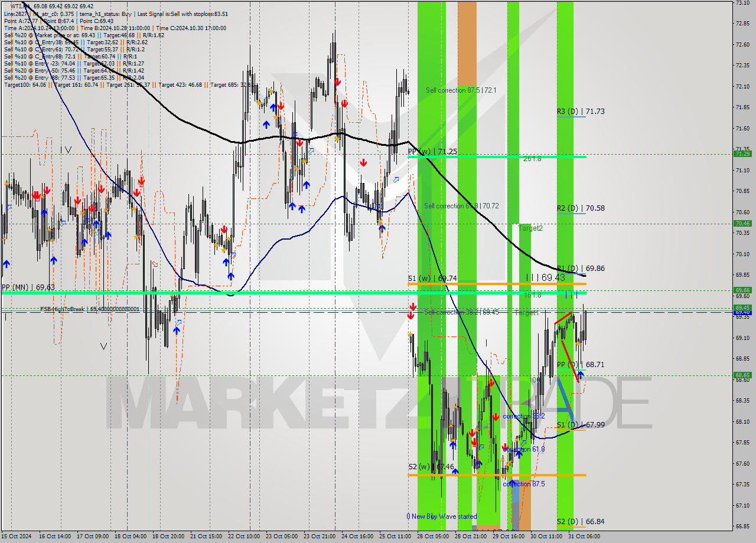Select the '28 Oct 05:00' time axis label
The height and width of the screenshot is (543, 756).
point(433,537)
